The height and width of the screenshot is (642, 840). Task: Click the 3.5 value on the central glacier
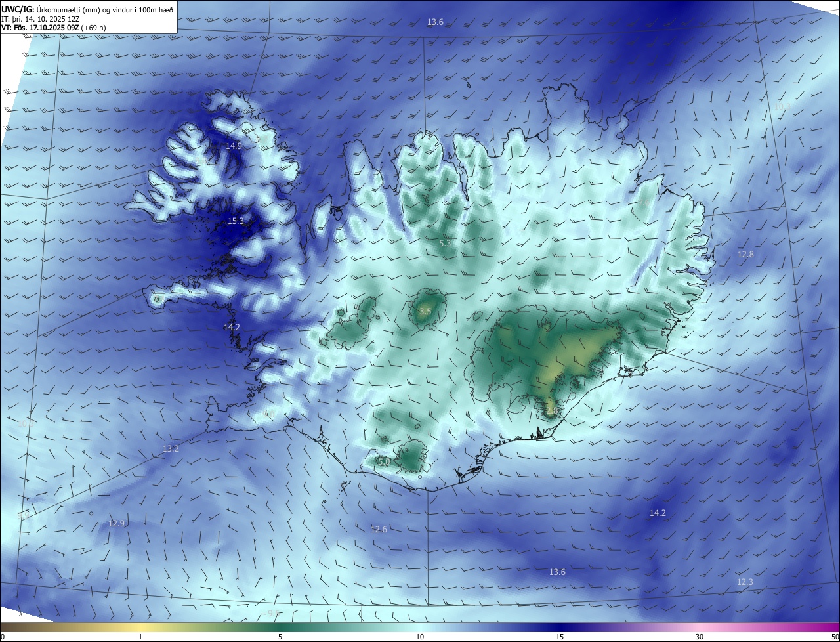click(x=425, y=311)
